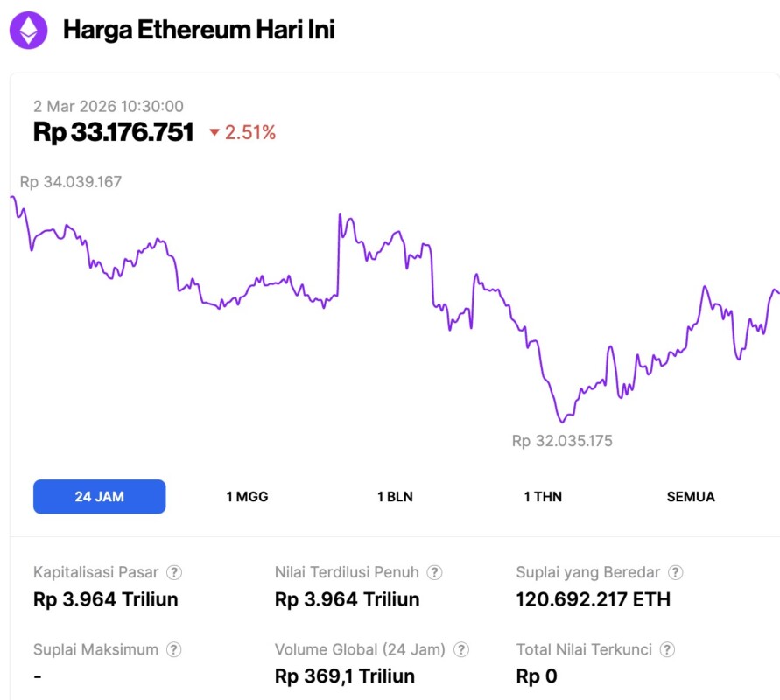Click the circulating supply value 120.692.217 ETH
The height and width of the screenshot is (700, 780).
pyautogui.click(x=594, y=600)
